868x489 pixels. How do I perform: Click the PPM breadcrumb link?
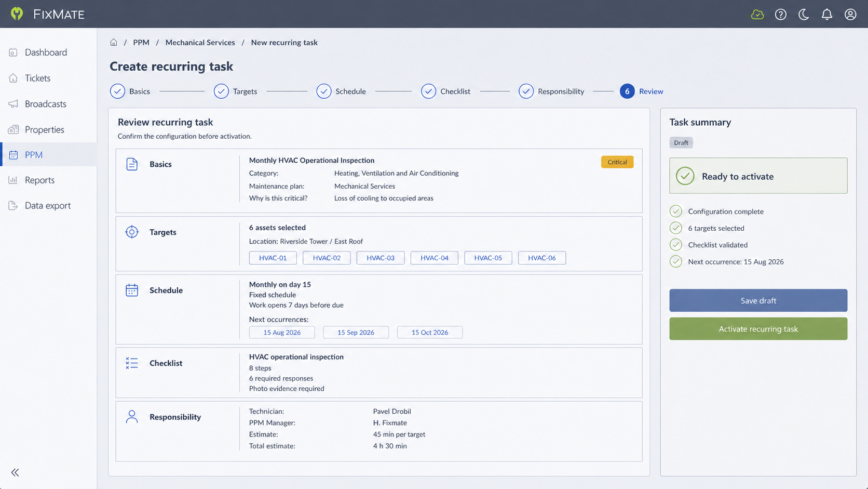pos(141,43)
